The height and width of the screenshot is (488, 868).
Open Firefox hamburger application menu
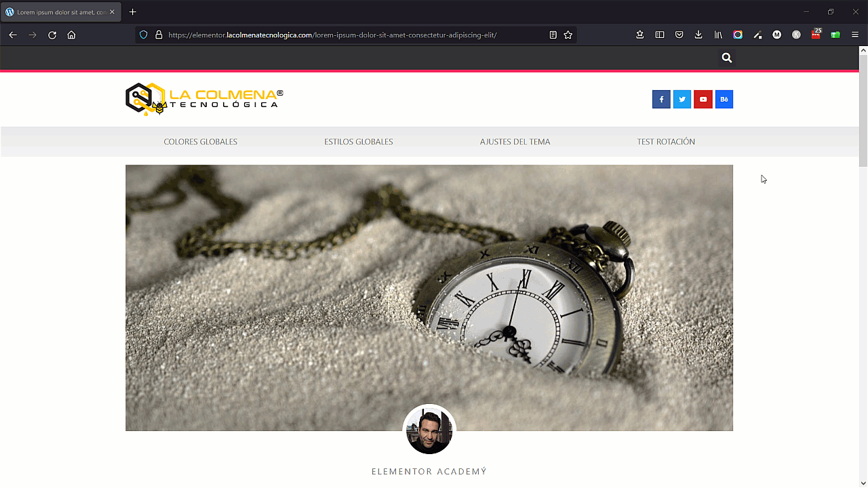click(x=855, y=35)
